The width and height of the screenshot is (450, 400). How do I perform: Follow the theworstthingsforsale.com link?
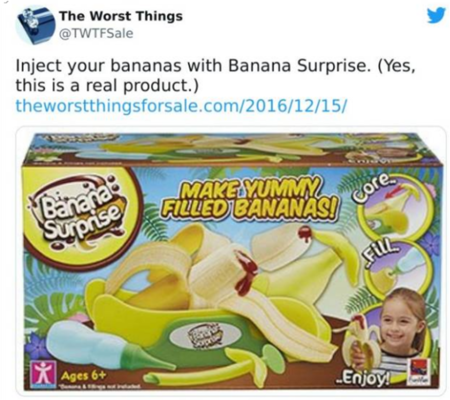pyautogui.click(x=182, y=106)
